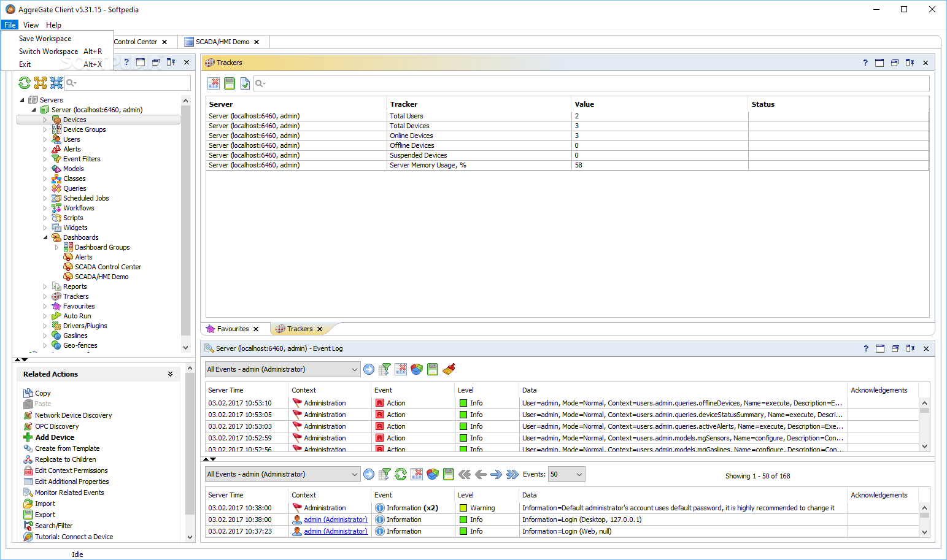Image resolution: width=947 pixels, height=560 pixels.
Task: Switch to the Favourites tab
Action: [x=233, y=329]
